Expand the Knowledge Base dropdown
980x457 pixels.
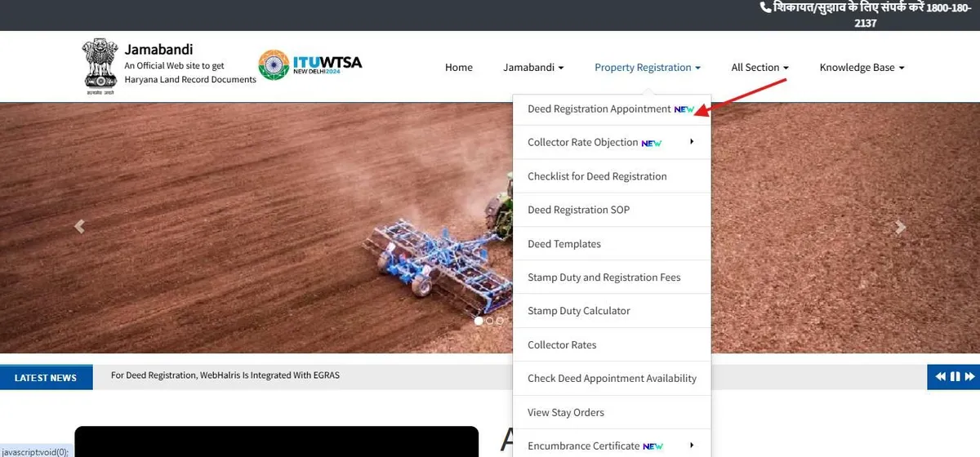click(x=862, y=68)
